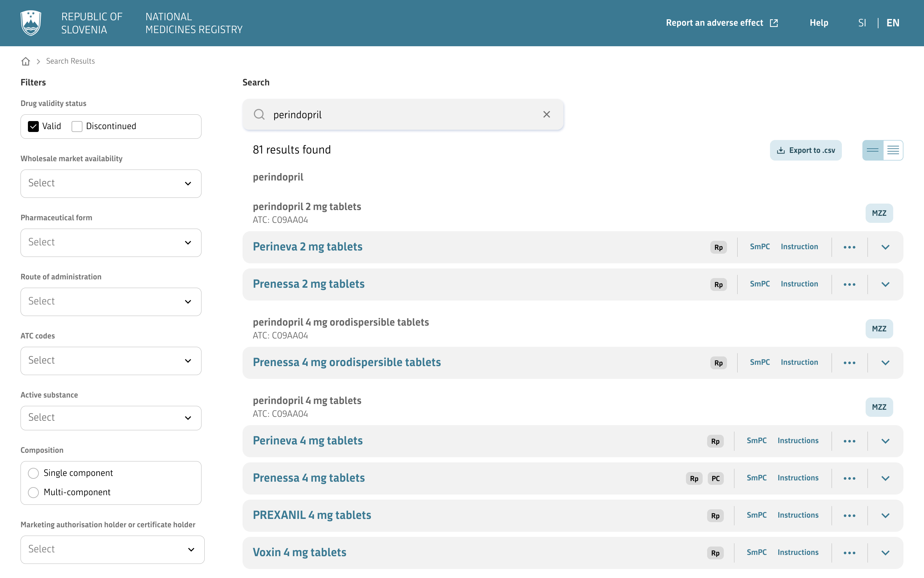Expand Perineva 2 mg tablets row chevron
This screenshot has width=924, height=578.
(x=886, y=247)
